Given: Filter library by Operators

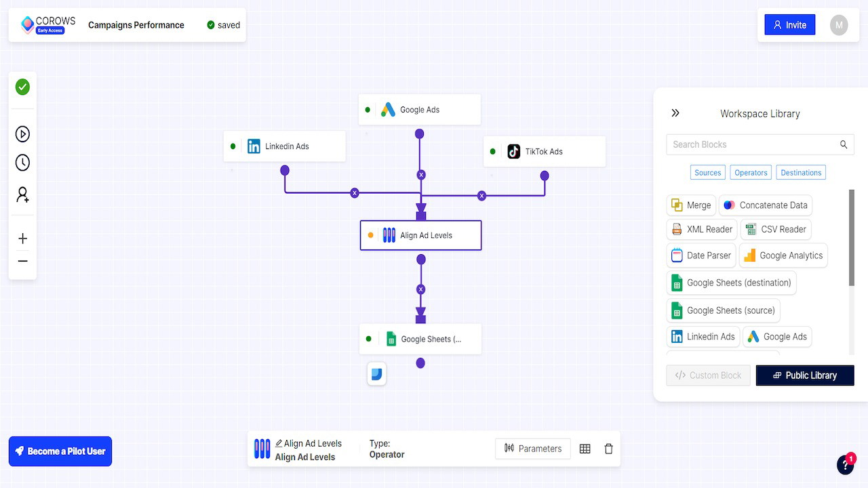Looking at the screenshot, I should tap(751, 173).
